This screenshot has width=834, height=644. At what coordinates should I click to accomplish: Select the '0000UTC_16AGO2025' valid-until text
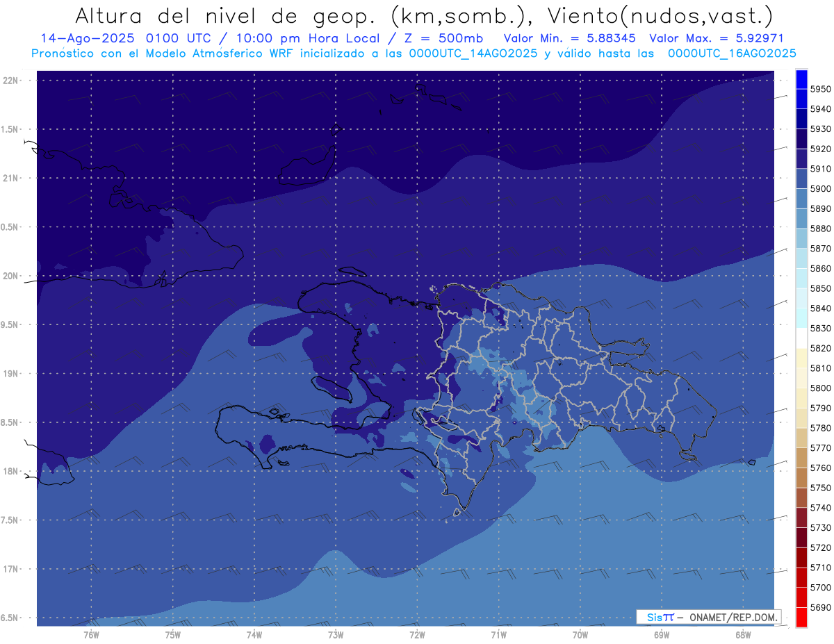(x=732, y=53)
